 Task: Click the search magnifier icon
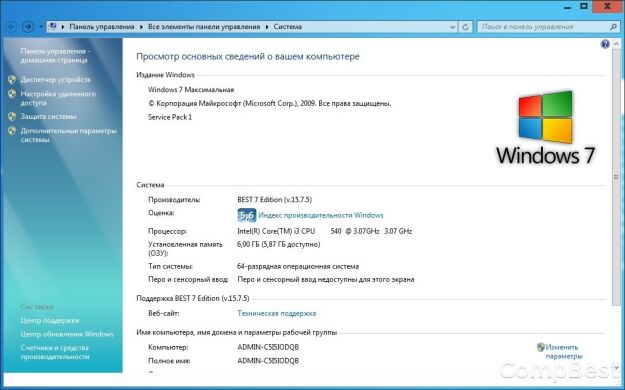tap(613, 27)
